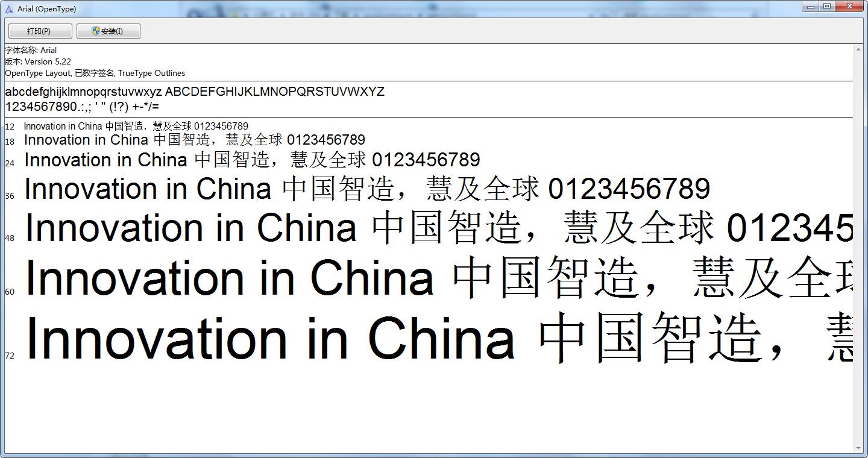Click the shield icon on the install button
This screenshot has width=868, height=458.
coord(95,31)
